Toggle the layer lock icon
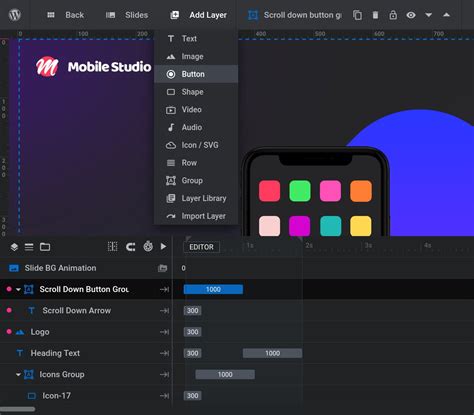The height and width of the screenshot is (415, 474). (x=393, y=15)
